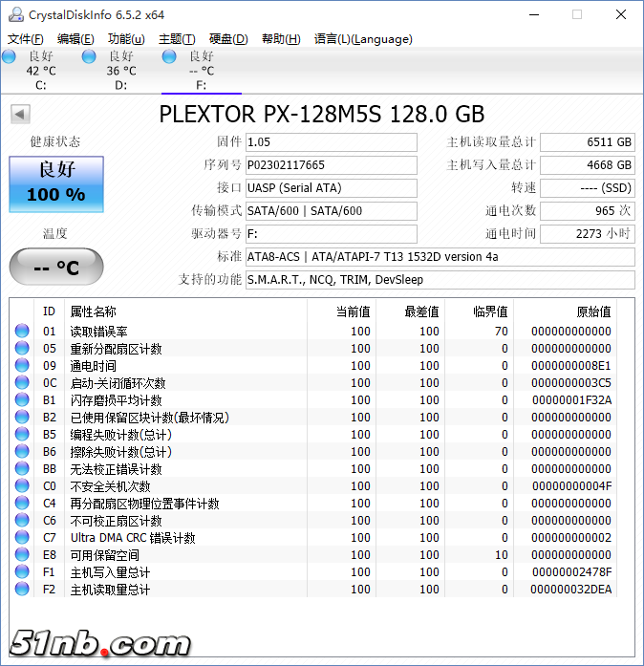Open the 语言(L)(Language) menu
Screen dimensions: 644x666
(x=363, y=39)
